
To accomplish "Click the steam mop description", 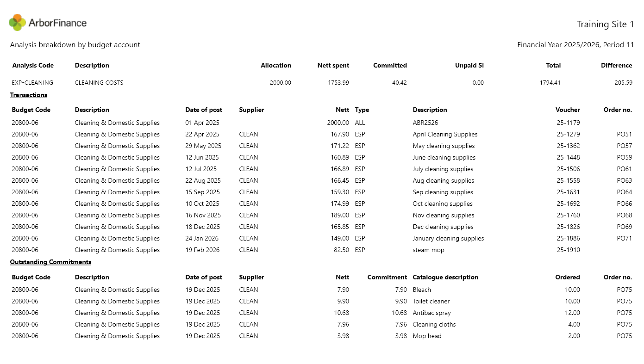I will pos(428,250).
